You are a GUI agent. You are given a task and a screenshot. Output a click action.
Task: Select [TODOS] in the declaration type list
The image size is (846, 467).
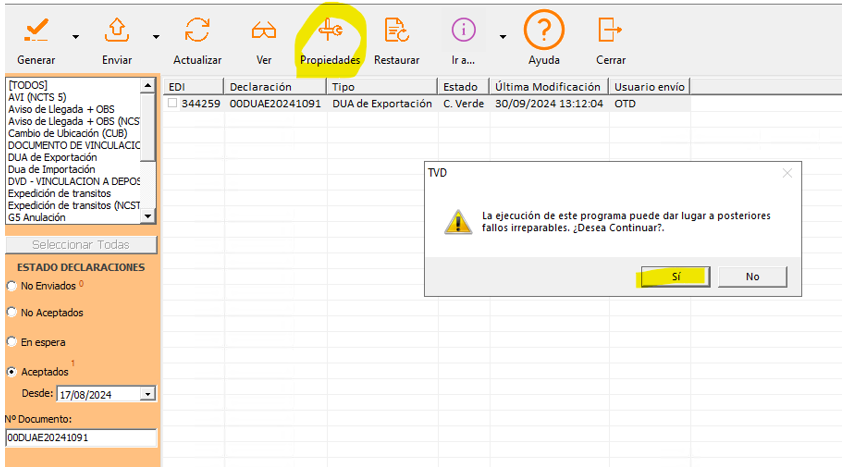pyautogui.click(x=28, y=86)
